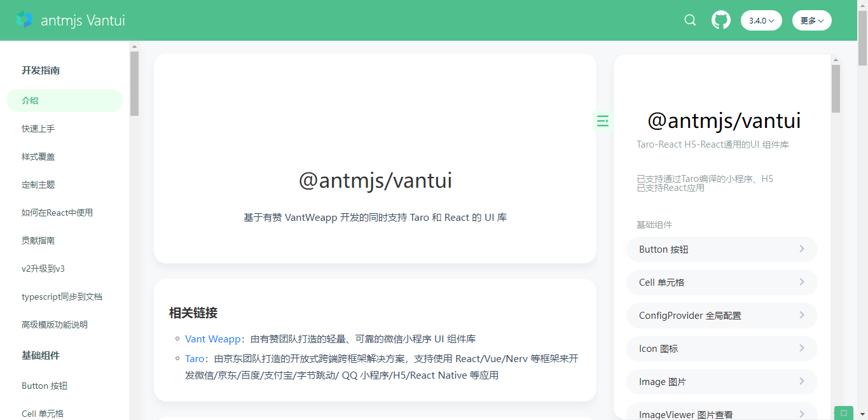868x420 pixels.
Task: Click the antmjs Vantui logo icon
Action: pos(24,20)
